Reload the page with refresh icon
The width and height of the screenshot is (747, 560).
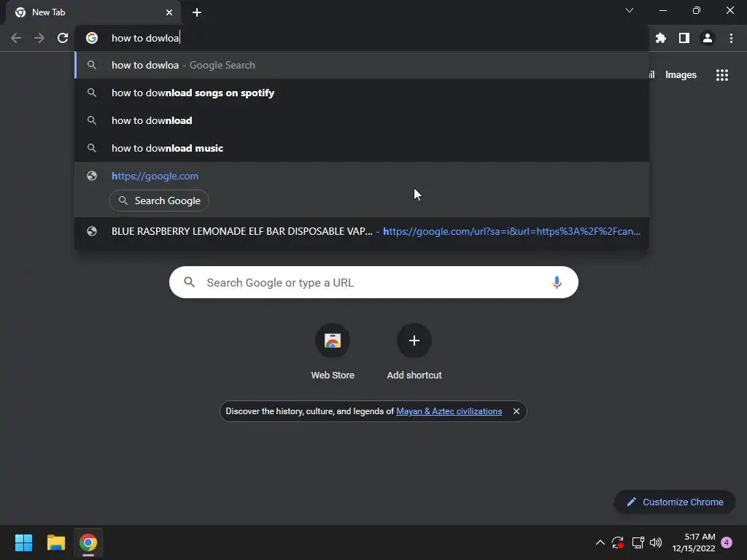pos(63,38)
